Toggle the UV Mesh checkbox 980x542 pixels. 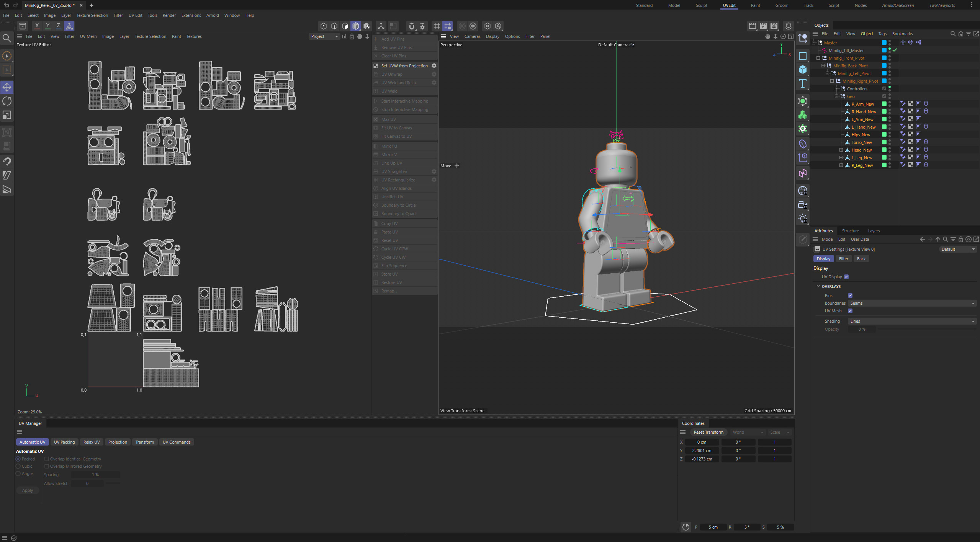coord(850,311)
